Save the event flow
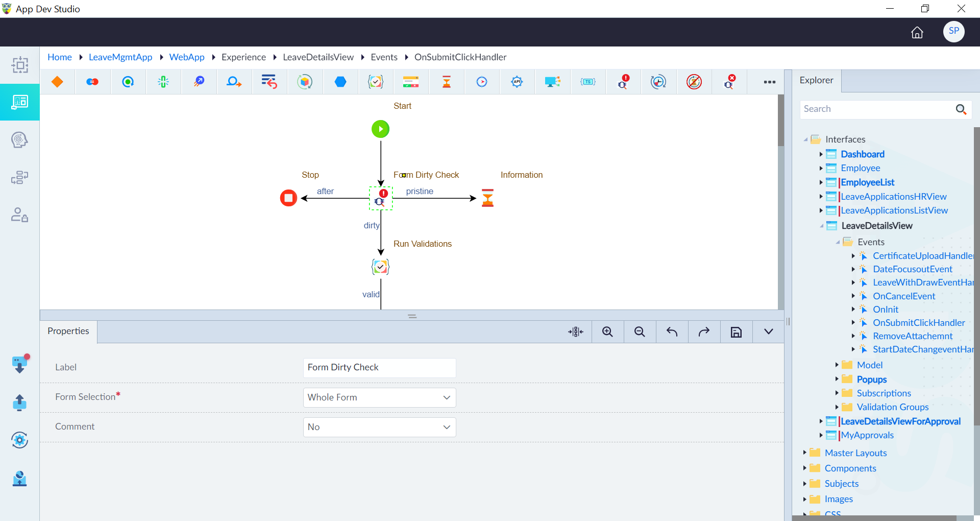Image resolution: width=980 pixels, height=521 pixels. 736,332
